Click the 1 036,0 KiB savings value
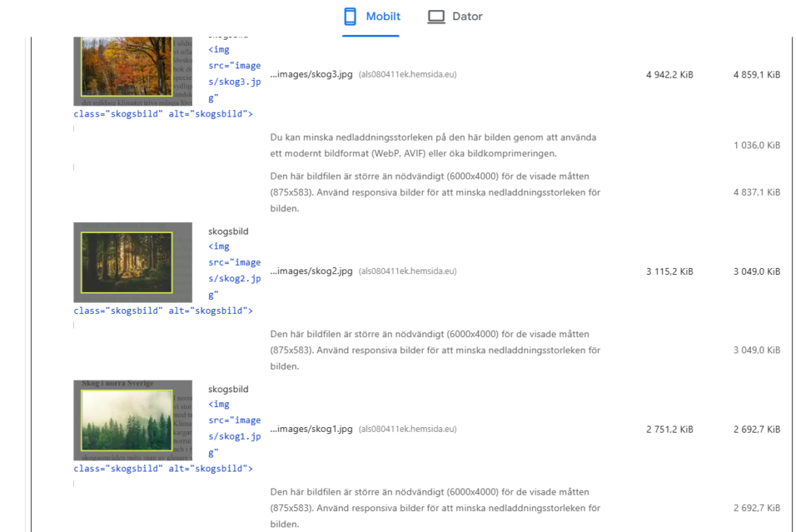The image size is (796, 532). point(756,145)
